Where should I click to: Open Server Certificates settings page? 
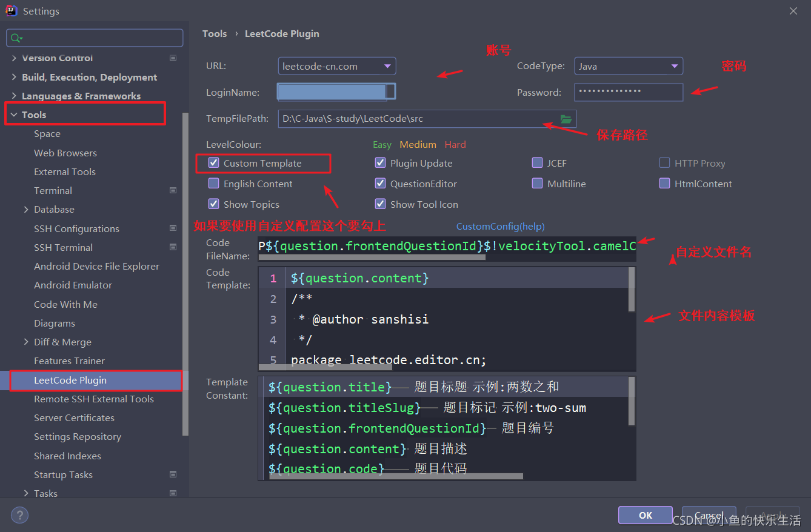(x=74, y=417)
